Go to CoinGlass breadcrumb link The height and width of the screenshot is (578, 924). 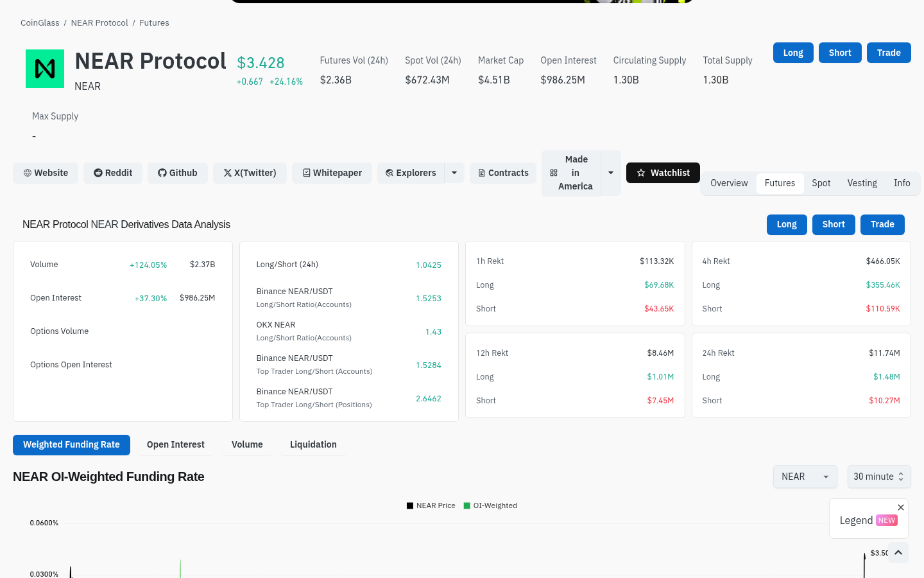point(40,23)
